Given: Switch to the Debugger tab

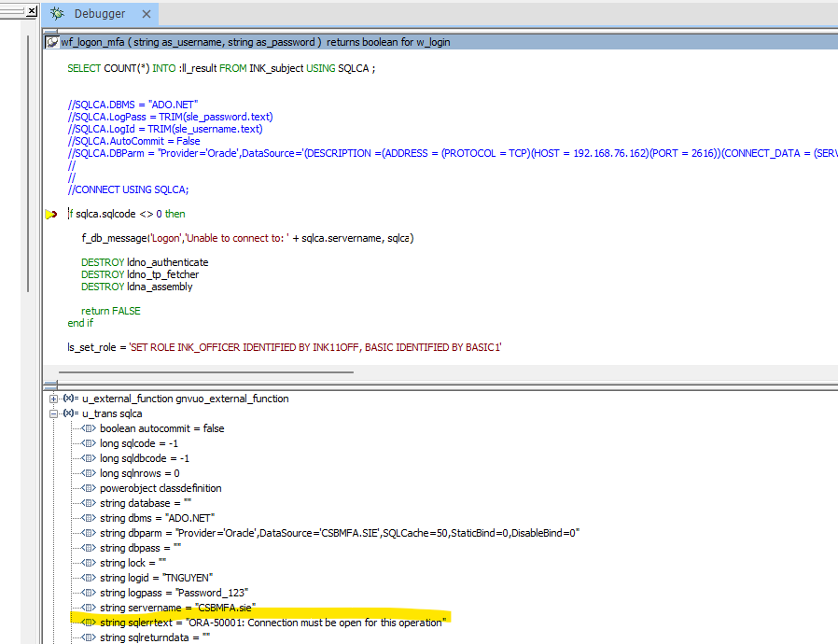Looking at the screenshot, I should click(100, 14).
